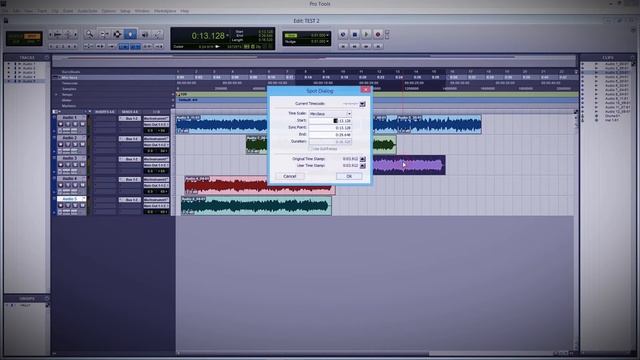
Task: Record-enable the Audio 4 track
Action: tap(61, 185)
